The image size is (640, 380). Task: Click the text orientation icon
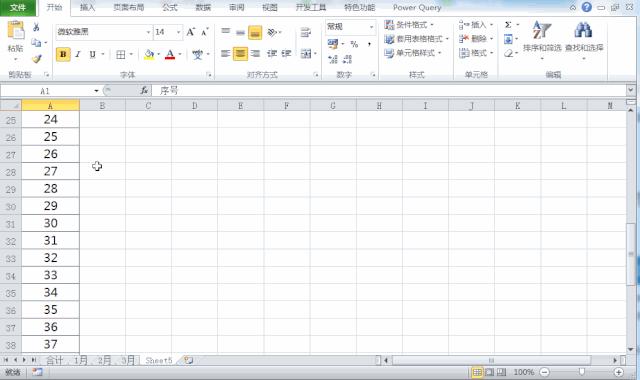(272, 32)
